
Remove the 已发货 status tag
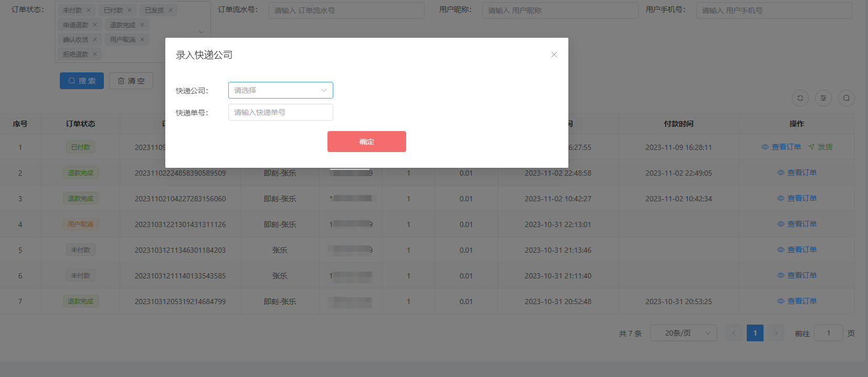pos(171,10)
